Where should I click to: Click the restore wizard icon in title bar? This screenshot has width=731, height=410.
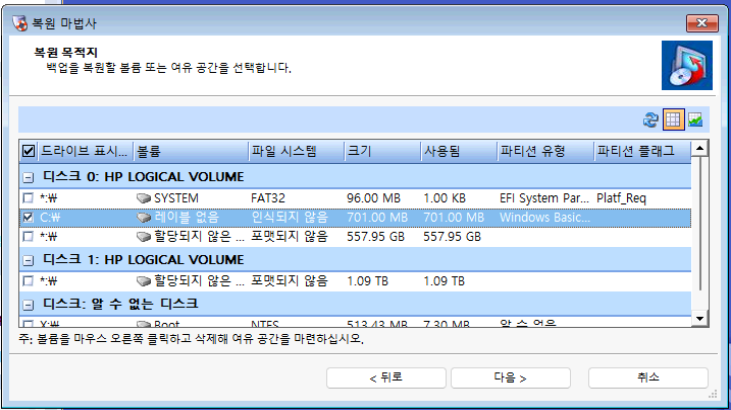click(20, 23)
